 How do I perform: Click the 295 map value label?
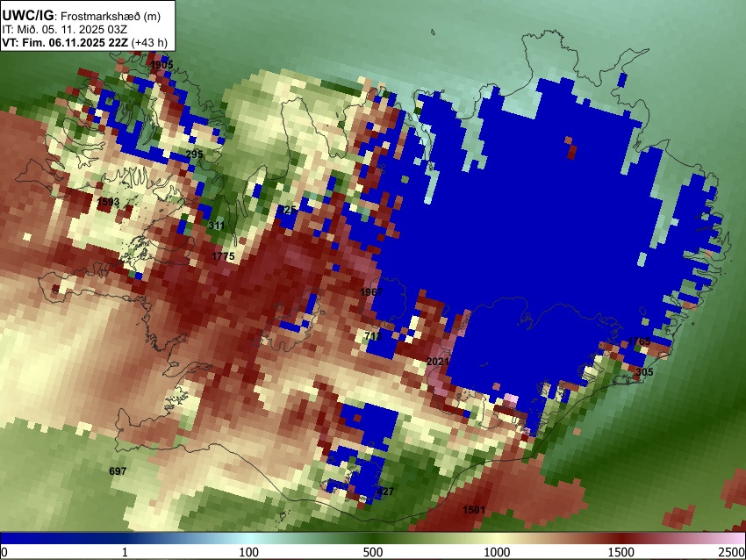(194, 154)
